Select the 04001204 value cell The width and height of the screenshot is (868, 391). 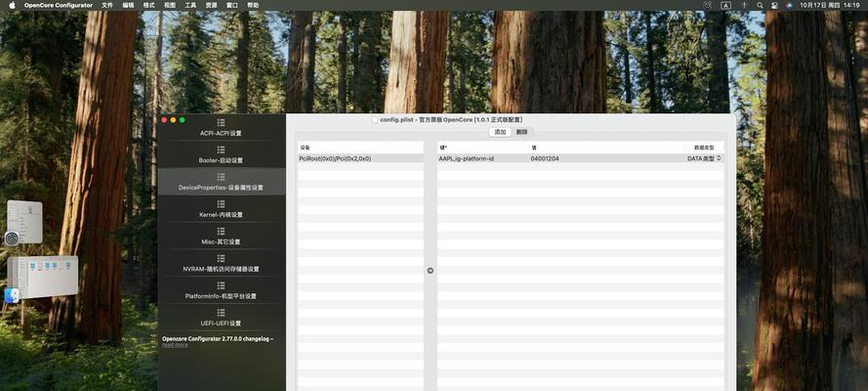[544, 158]
